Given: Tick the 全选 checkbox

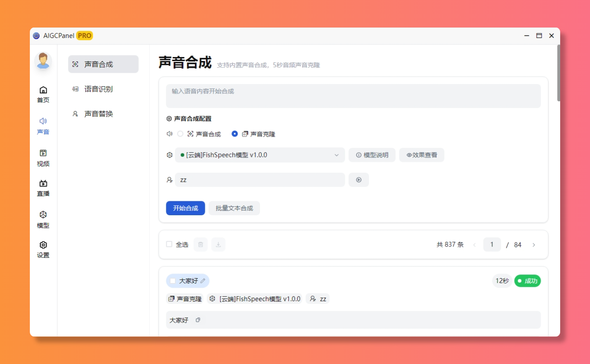Looking at the screenshot, I should click(169, 244).
